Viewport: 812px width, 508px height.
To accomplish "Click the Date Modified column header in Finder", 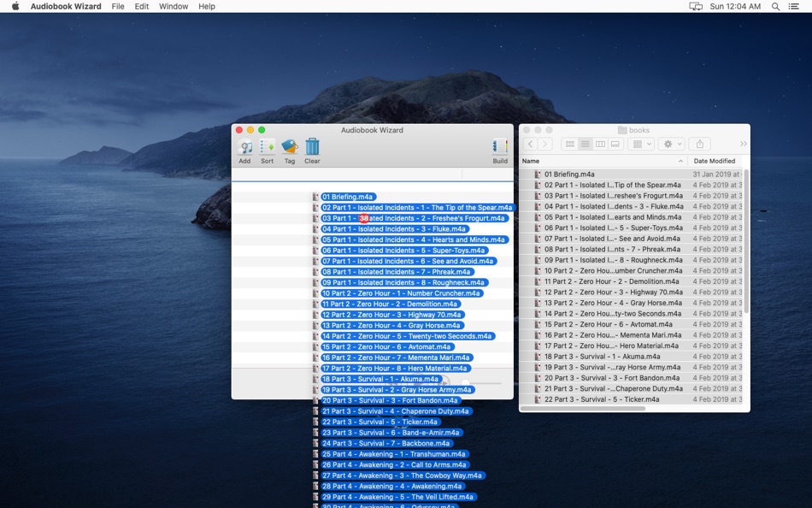I will 716,162.
